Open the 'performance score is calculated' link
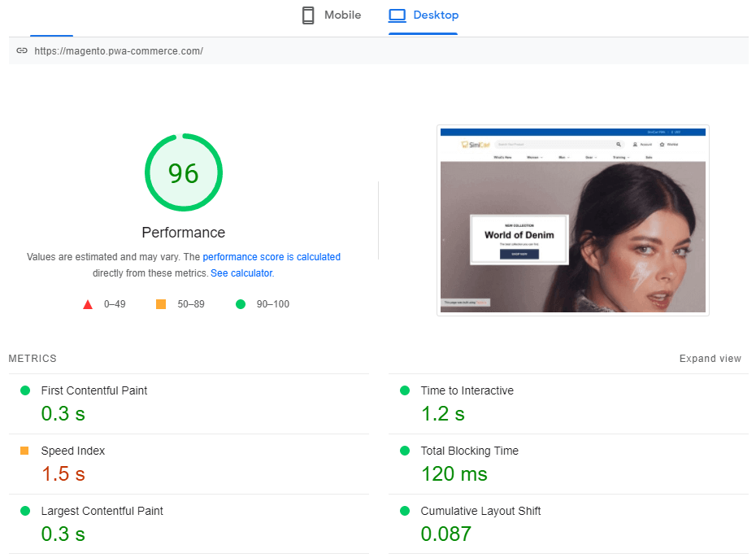Image resolution: width=756 pixels, height=558 pixels. pos(272,257)
